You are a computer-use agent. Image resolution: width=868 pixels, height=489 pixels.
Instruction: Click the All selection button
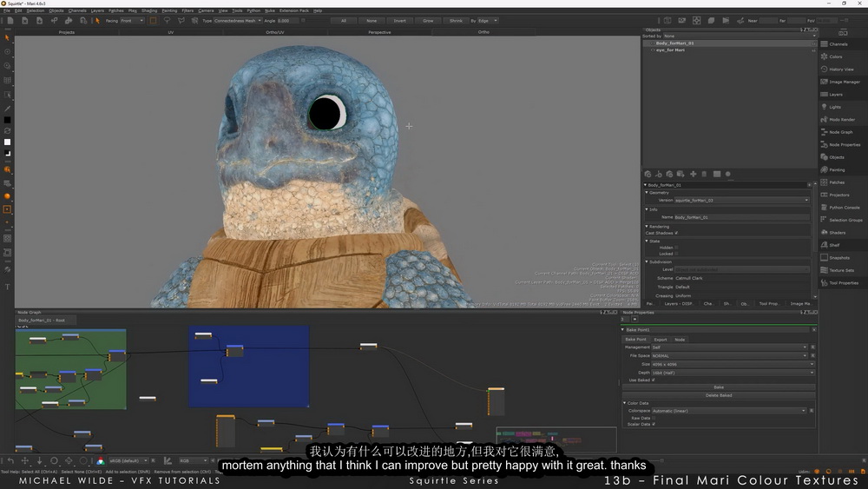344,21
